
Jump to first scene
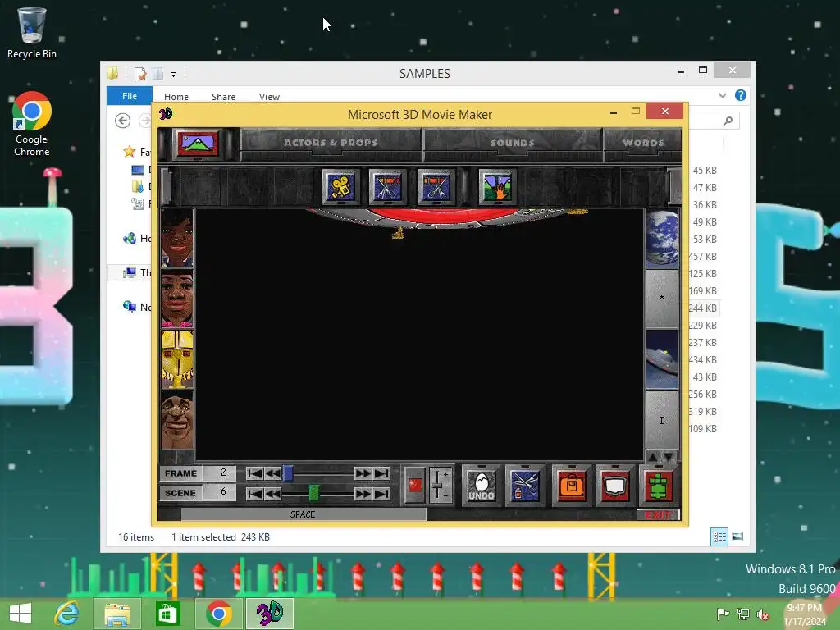pyautogui.click(x=255, y=493)
